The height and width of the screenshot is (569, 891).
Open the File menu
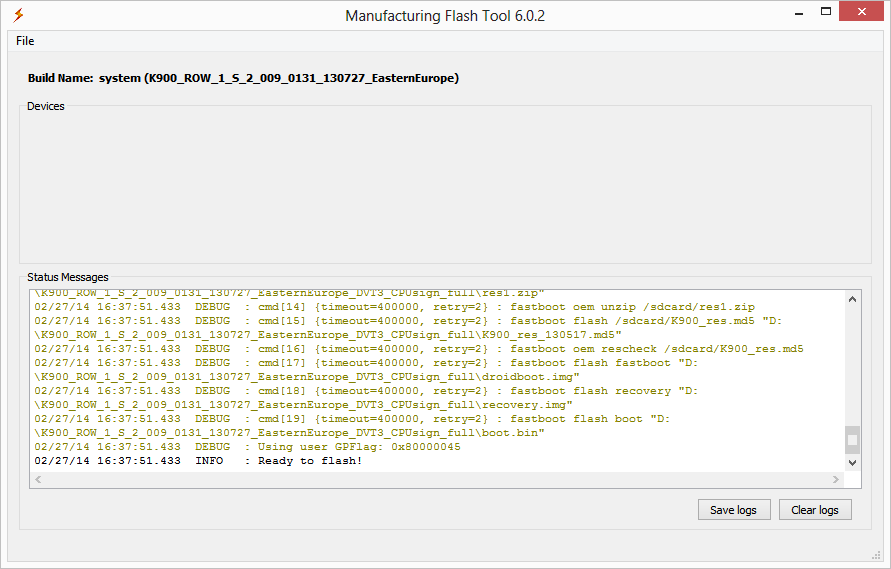25,41
